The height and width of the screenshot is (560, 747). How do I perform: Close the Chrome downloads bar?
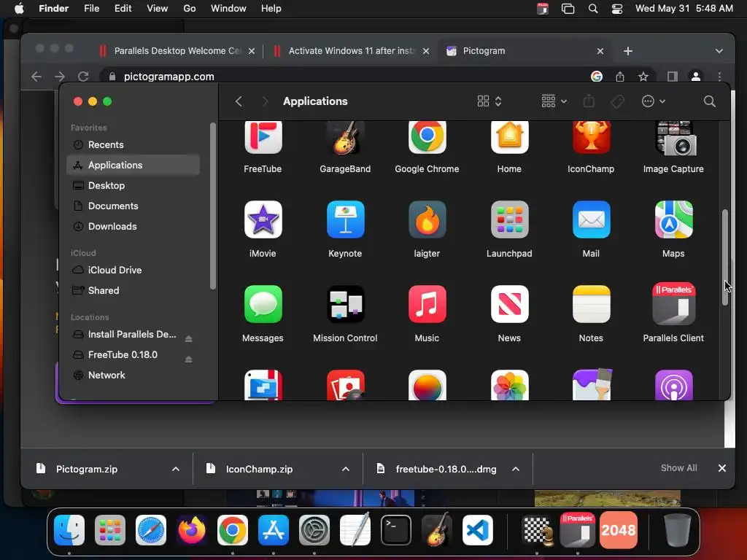click(x=721, y=468)
